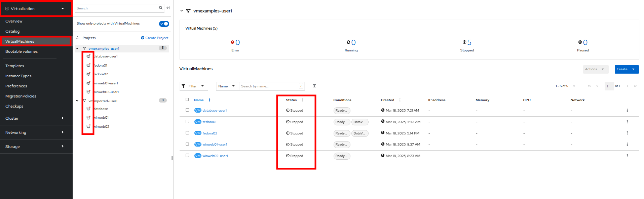The height and width of the screenshot is (199, 644).
Task: Click the Search by name field
Action: coord(269,86)
